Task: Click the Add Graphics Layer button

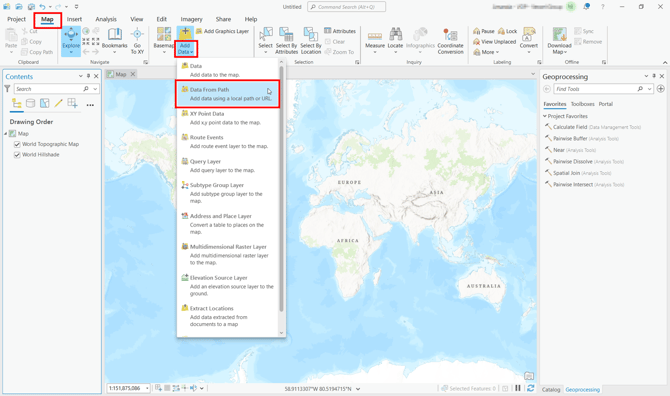Action: pyautogui.click(x=223, y=31)
